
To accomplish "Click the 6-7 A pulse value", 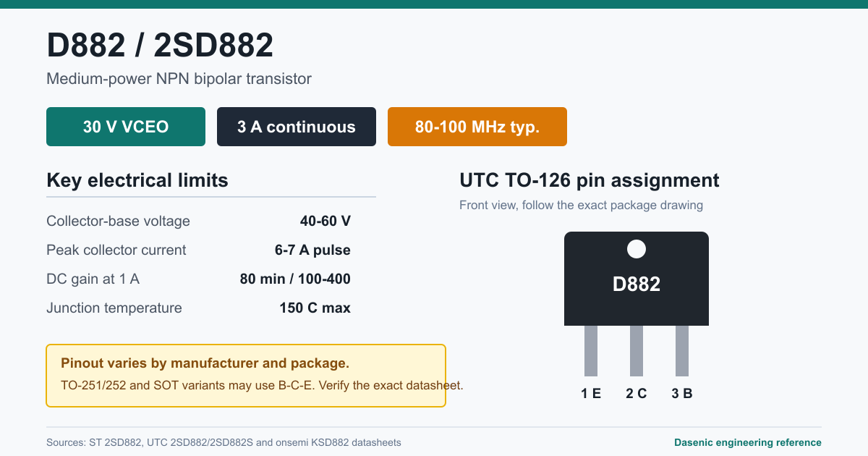I will [x=312, y=250].
